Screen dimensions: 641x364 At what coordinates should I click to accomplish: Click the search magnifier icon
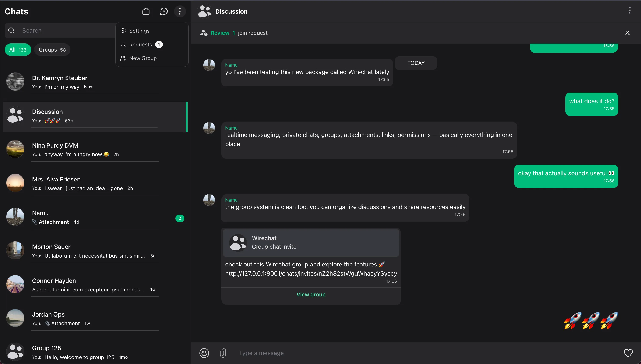tap(11, 31)
